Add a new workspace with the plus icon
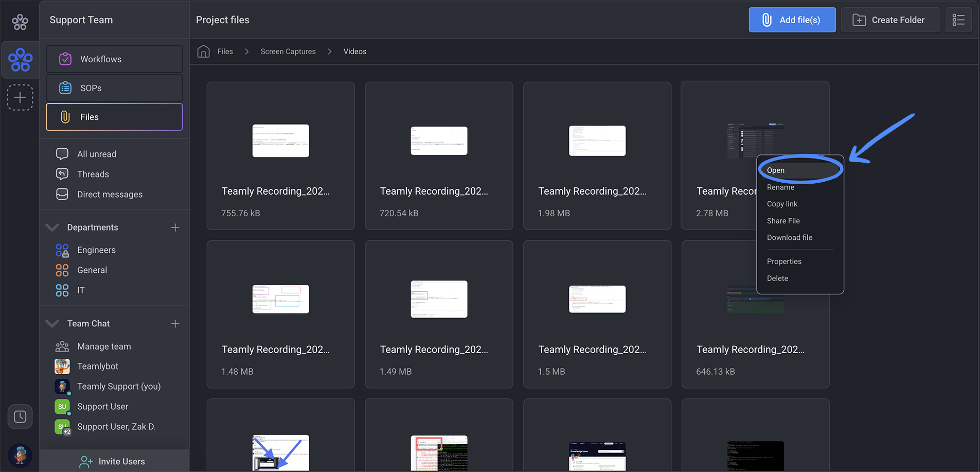The width and height of the screenshot is (980, 472). pos(20,97)
